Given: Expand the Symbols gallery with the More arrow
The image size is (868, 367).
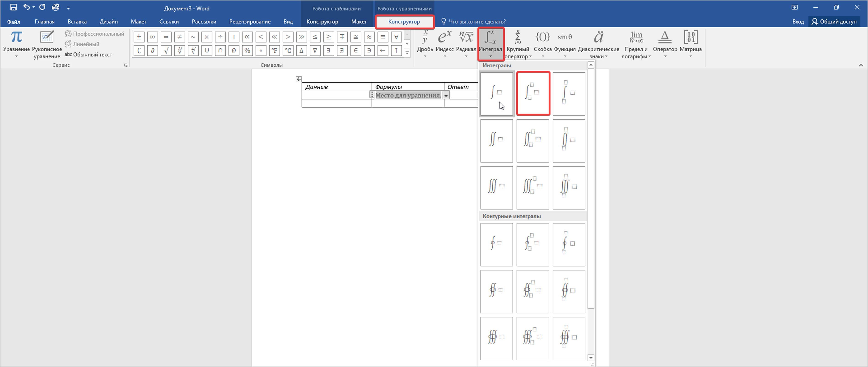Looking at the screenshot, I should 407,53.
